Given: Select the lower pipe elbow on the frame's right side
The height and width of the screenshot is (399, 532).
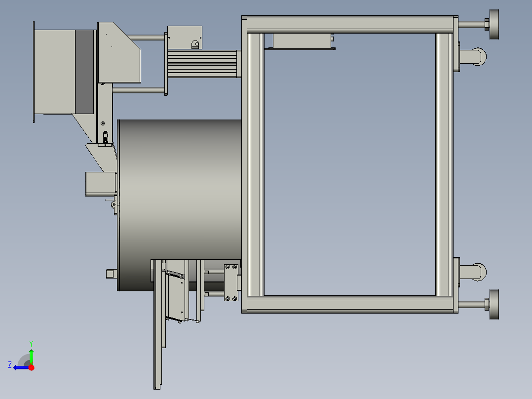Looking at the screenshot, I should click(x=473, y=272).
